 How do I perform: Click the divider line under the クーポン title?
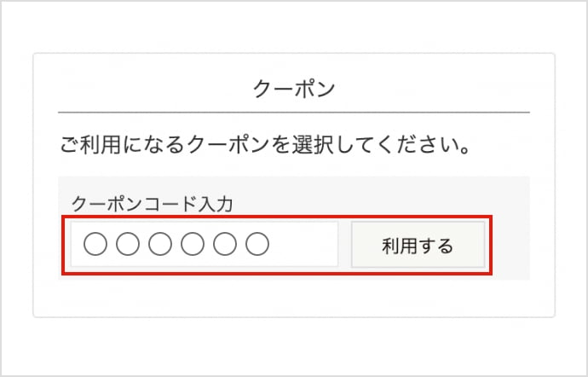point(294,112)
